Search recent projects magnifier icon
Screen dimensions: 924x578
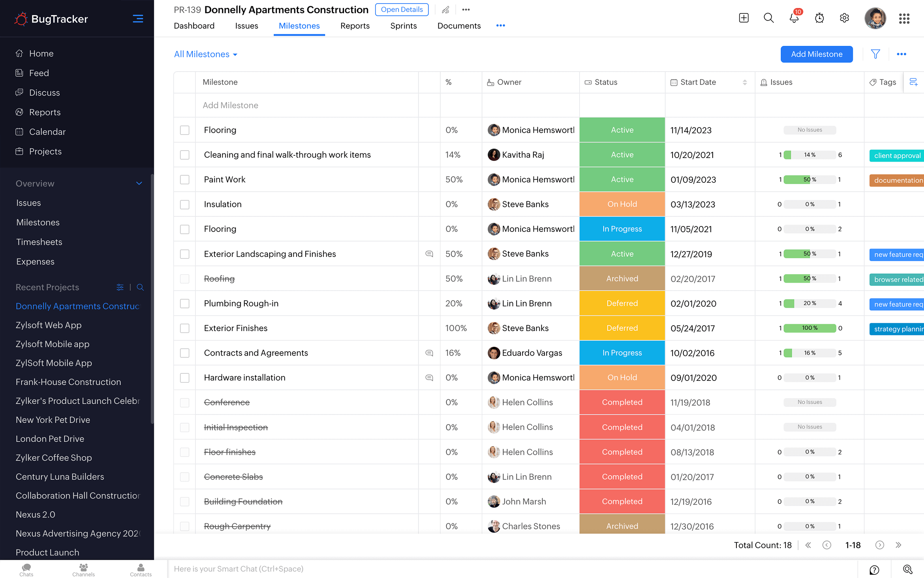pyautogui.click(x=140, y=287)
